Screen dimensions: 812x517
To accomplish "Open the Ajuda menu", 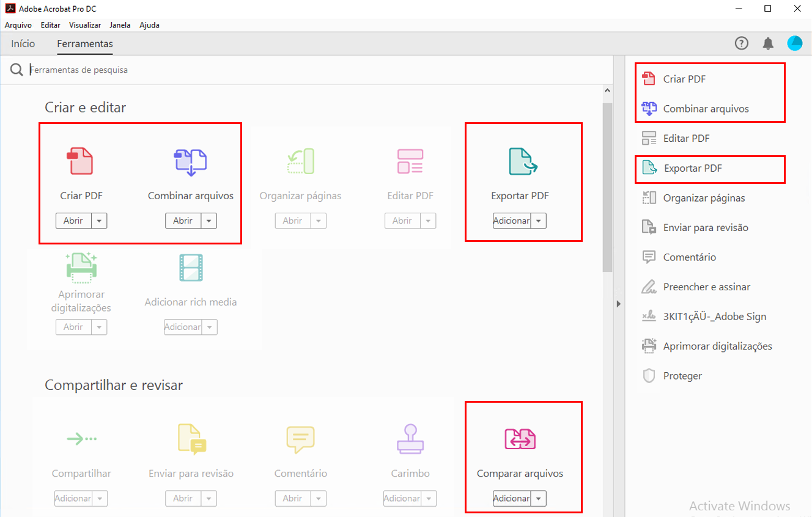I will [x=149, y=25].
